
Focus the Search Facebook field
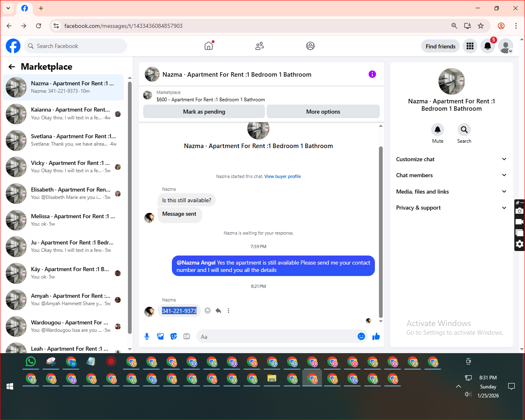(75, 46)
